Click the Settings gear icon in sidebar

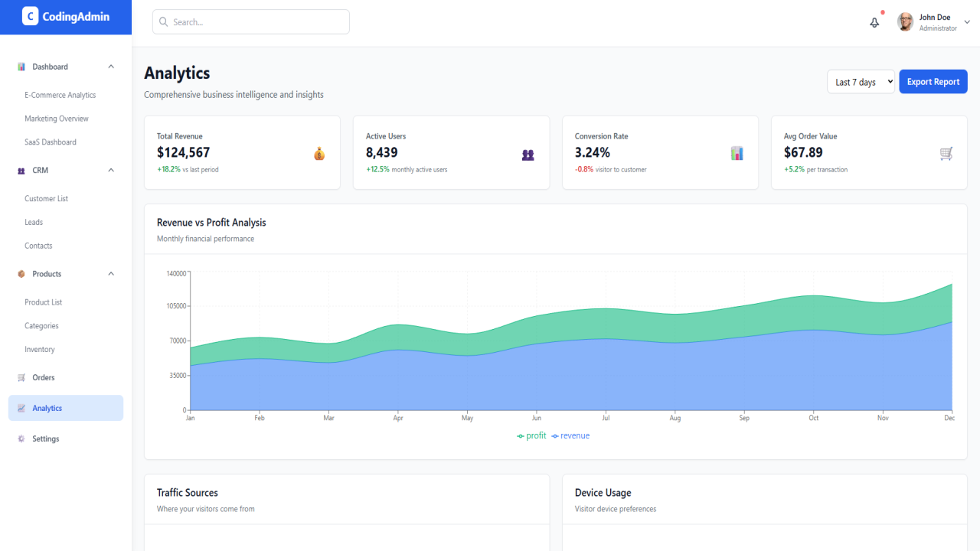pos(21,439)
